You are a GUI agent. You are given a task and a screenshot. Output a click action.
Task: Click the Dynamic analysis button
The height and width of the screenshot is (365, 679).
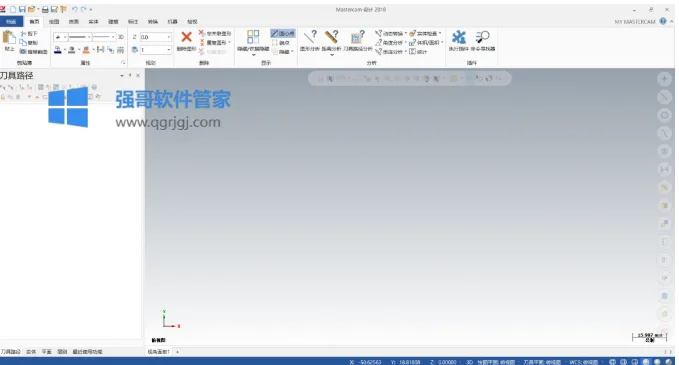pyautogui.click(x=391, y=33)
